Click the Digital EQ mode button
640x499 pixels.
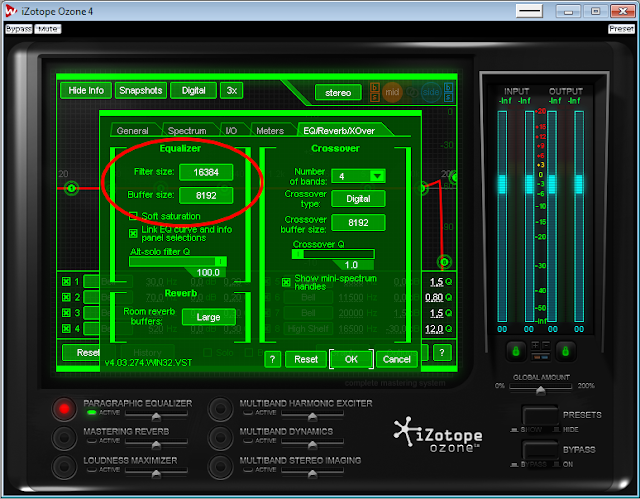click(193, 91)
